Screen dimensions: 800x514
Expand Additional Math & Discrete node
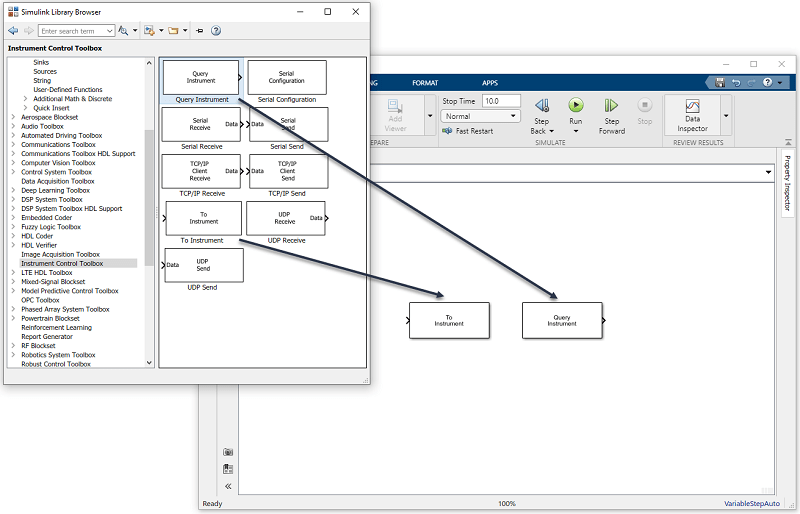pos(26,99)
